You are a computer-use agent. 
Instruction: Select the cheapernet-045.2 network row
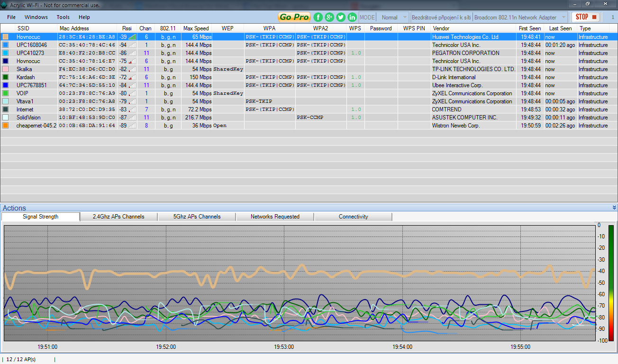(309, 126)
